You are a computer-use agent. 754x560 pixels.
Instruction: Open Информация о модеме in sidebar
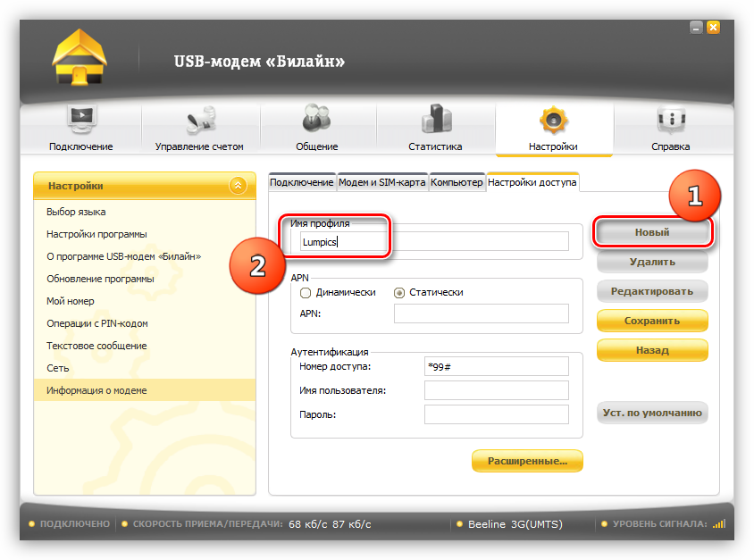[144, 390]
